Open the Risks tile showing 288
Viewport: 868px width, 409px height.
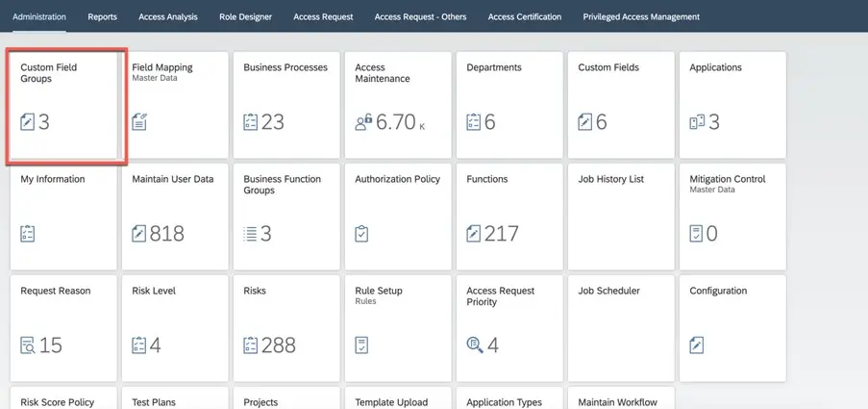pyautogui.click(x=284, y=328)
